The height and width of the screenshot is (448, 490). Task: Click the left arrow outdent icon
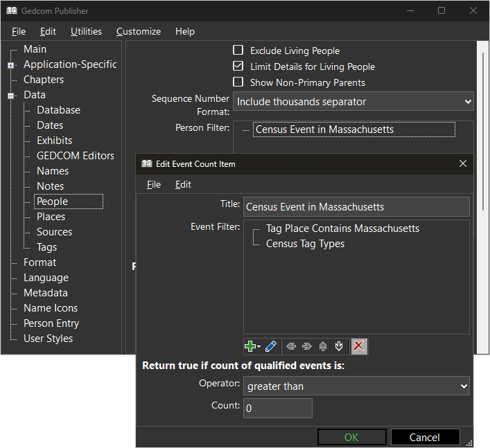pyautogui.click(x=291, y=346)
